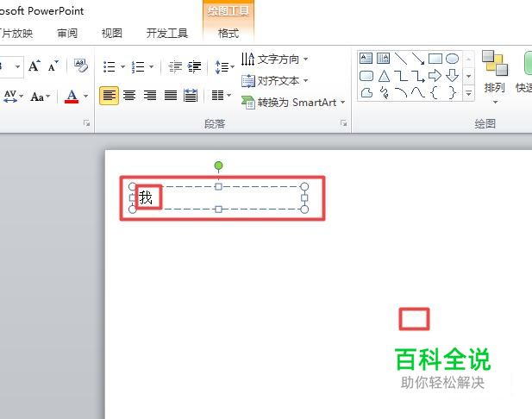Select the straight line shape
Screen dimensions: 532x419
click(x=401, y=59)
